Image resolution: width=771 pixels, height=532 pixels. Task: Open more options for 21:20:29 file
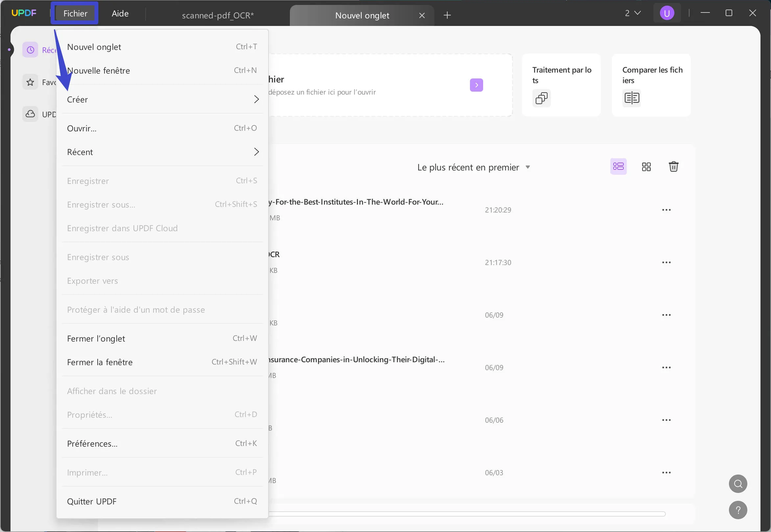(666, 210)
